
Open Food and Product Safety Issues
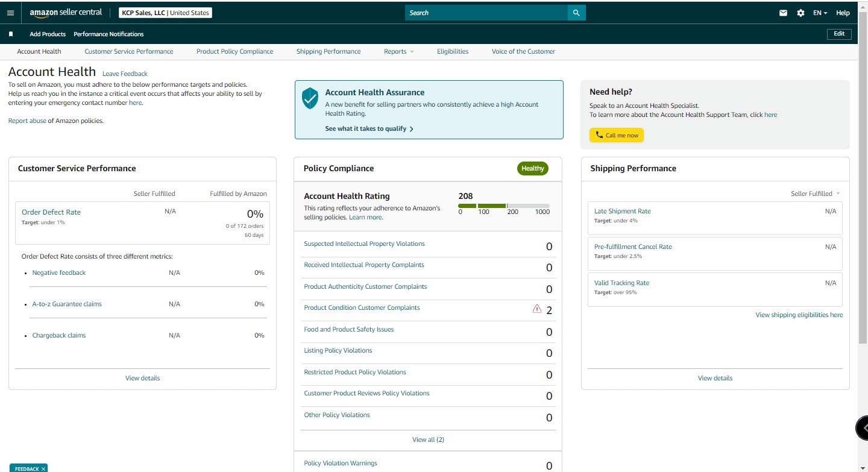click(x=349, y=330)
